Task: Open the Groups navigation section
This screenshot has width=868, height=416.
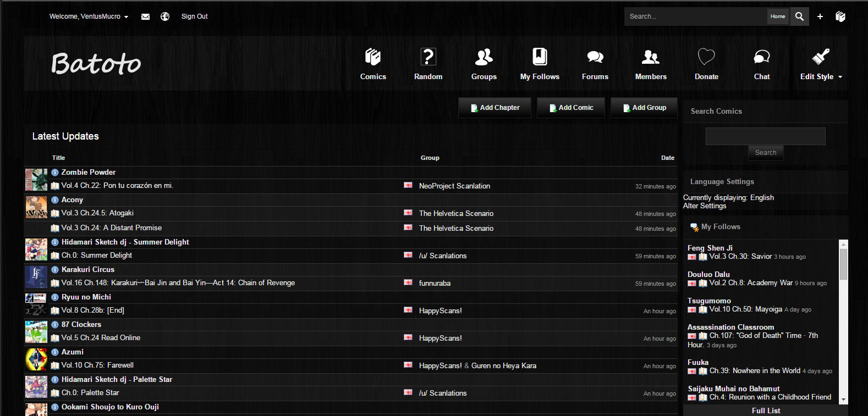Action: [x=484, y=64]
